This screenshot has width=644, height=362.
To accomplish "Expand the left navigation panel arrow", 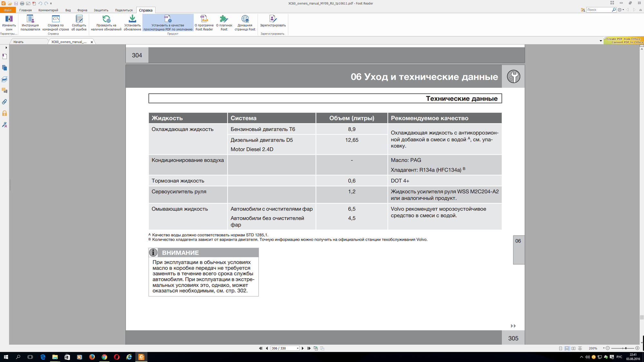I will pyautogui.click(x=6, y=48).
